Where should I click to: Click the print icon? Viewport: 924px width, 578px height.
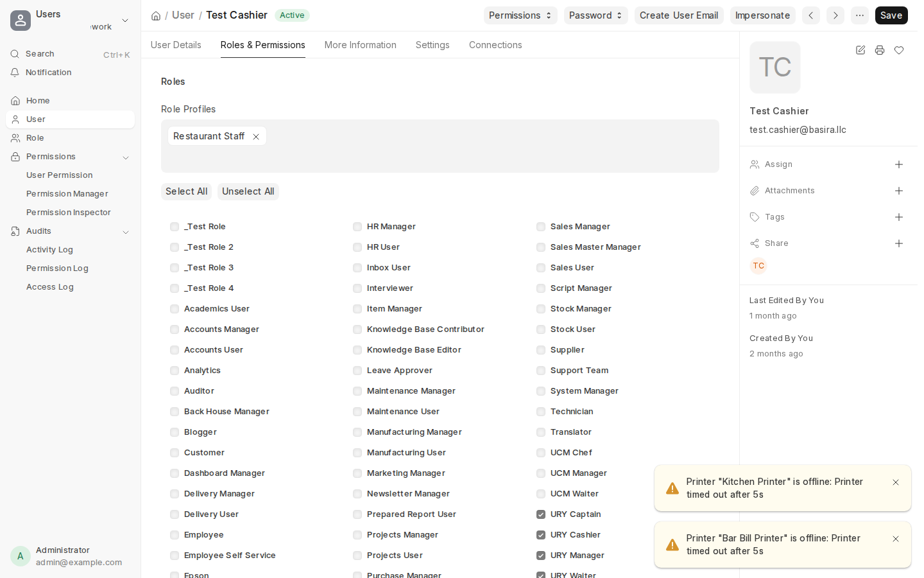click(x=880, y=50)
